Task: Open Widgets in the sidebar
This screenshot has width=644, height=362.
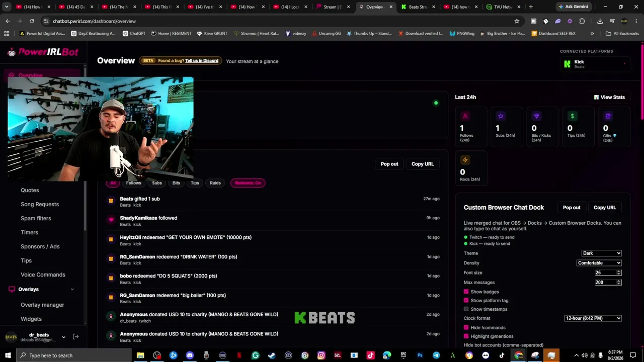Action: tap(31, 319)
